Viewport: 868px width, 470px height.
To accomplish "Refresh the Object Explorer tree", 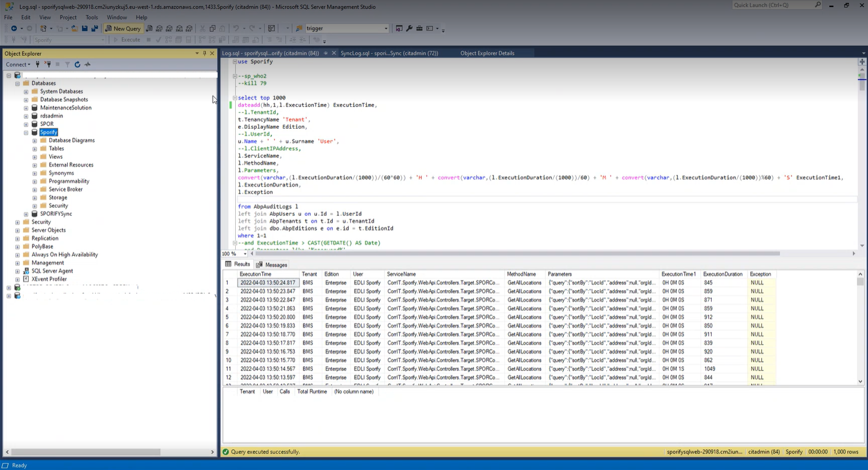I will click(77, 65).
